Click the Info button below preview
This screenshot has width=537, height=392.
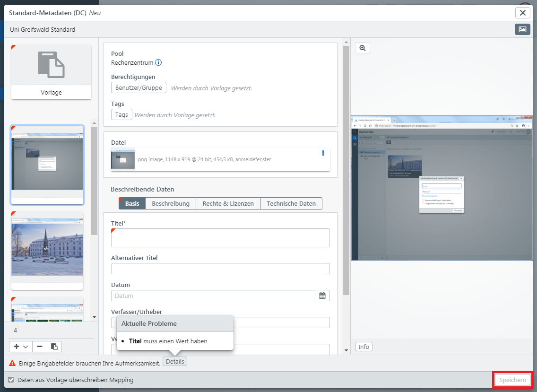(364, 347)
